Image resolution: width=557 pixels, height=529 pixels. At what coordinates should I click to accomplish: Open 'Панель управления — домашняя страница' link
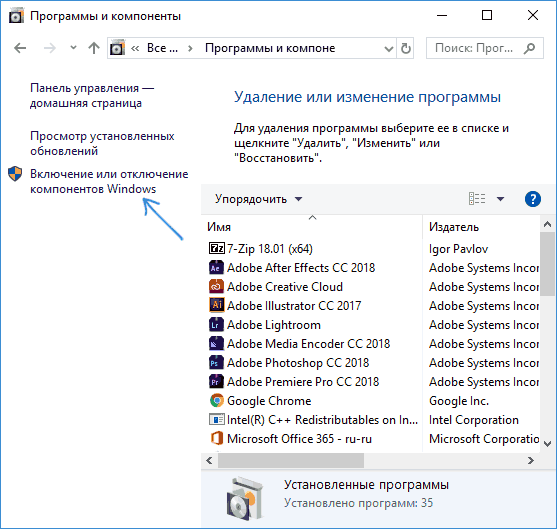click(x=92, y=96)
